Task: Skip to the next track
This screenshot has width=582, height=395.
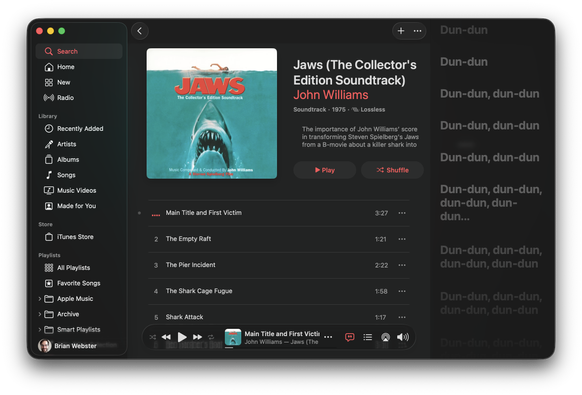Action: 197,337
